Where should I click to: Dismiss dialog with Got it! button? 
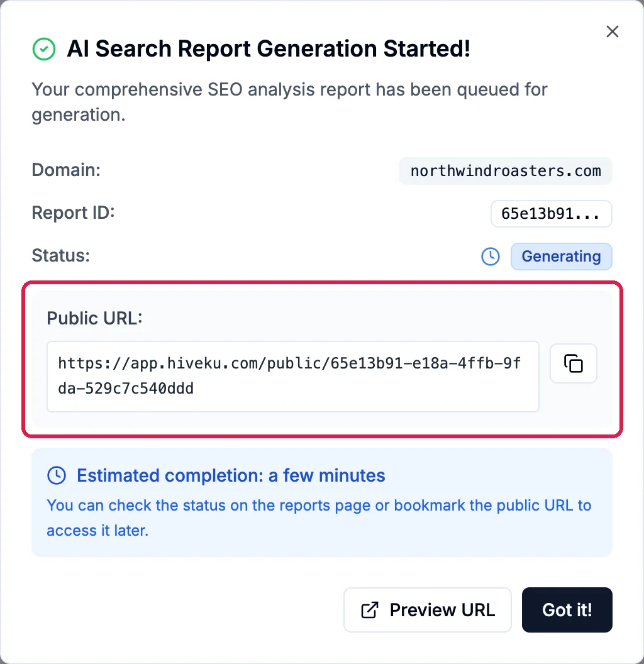coord(567,610)
